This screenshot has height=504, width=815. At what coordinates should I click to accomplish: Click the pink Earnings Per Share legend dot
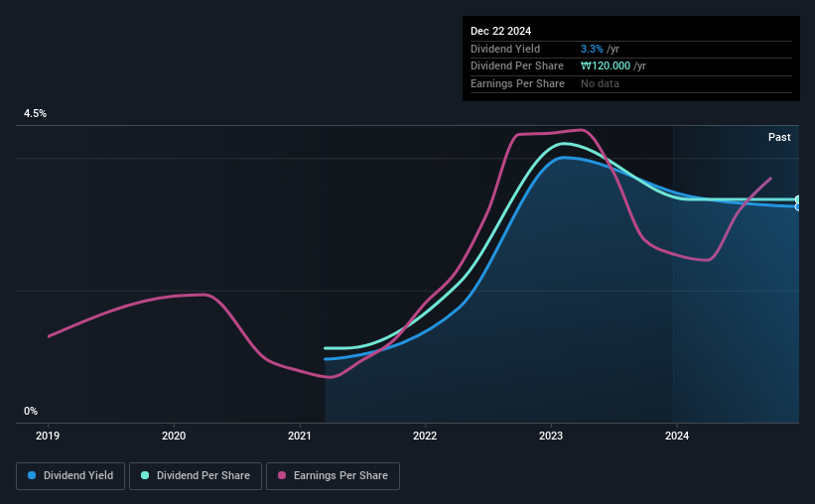[282, 475]
